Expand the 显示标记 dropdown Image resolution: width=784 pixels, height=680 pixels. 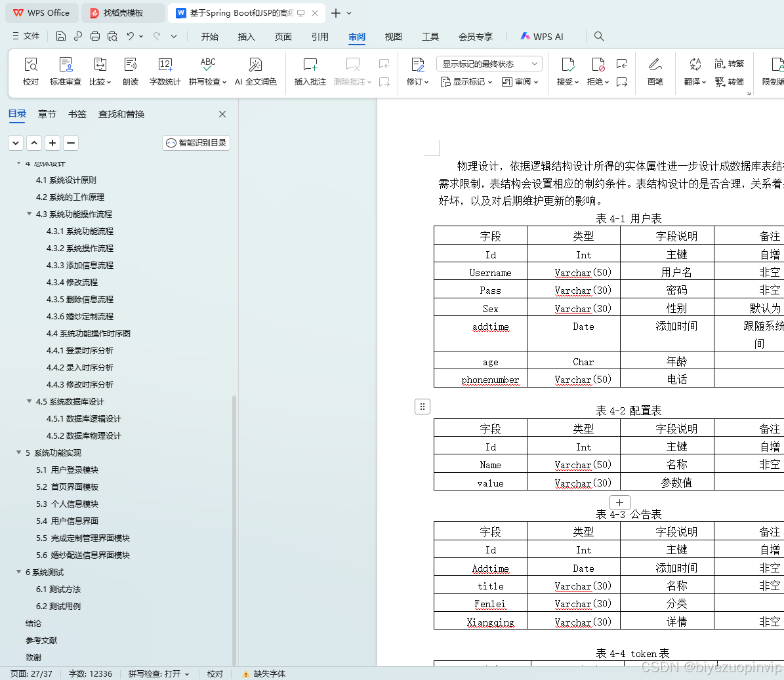pyautogui.click(x=466, y=81)
